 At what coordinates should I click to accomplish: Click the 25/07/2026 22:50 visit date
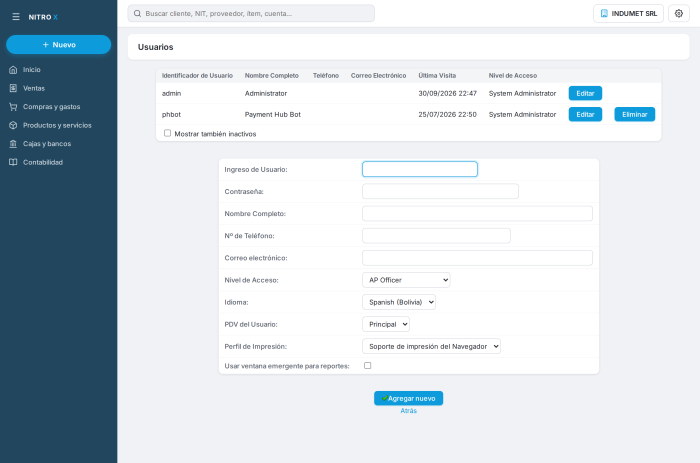coord(447,114)
